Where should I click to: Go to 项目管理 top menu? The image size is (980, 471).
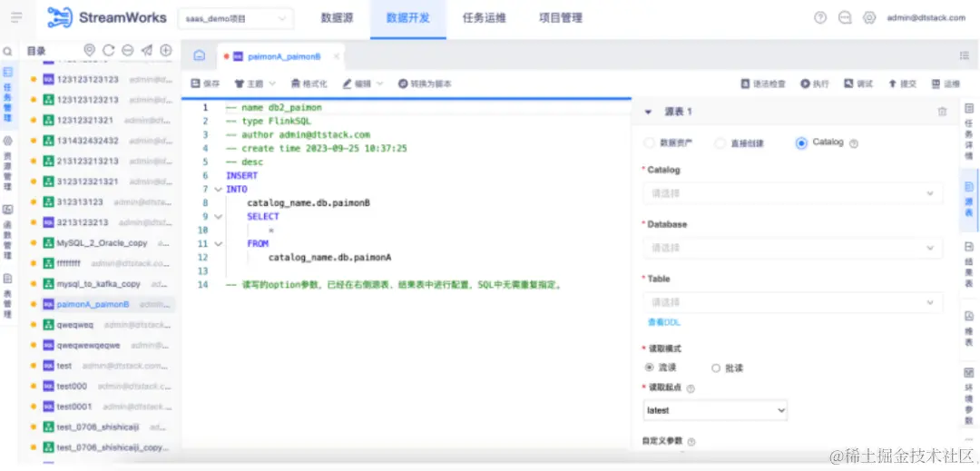pyautogui.click(x=561, y=18)
